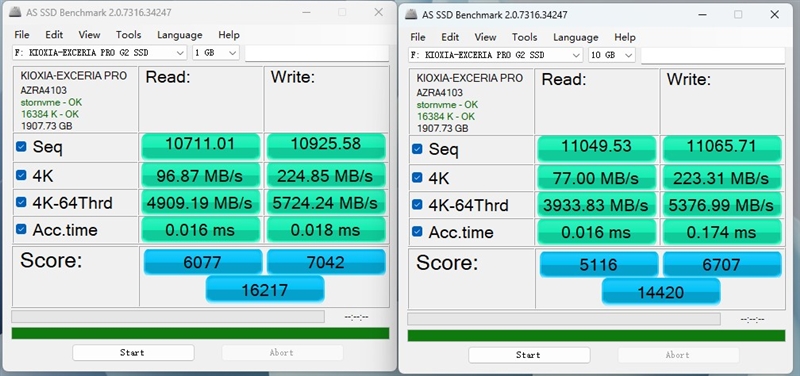The height and width of the screenshot is (376, 800).
Task: Close the right AS SSD window
Action: (x=774, y=14)
